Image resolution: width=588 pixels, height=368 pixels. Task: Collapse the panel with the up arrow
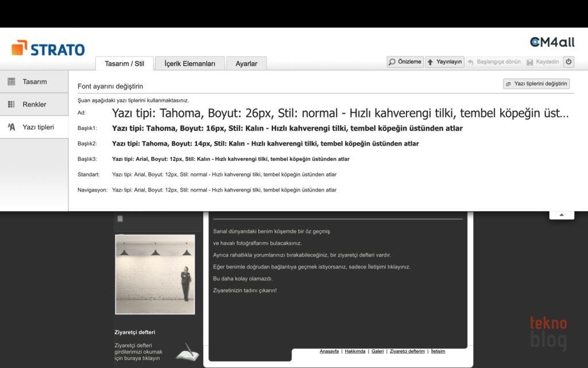point(562,215)
